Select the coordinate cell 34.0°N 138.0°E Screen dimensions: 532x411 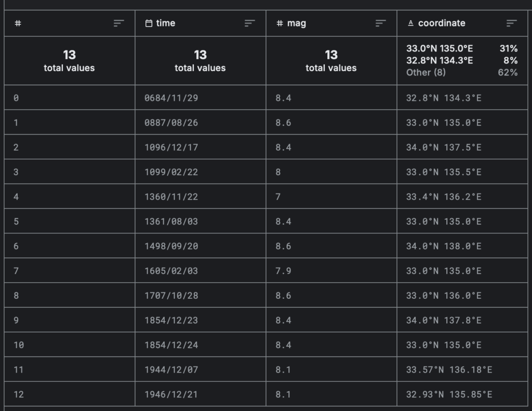pos(444,246)
